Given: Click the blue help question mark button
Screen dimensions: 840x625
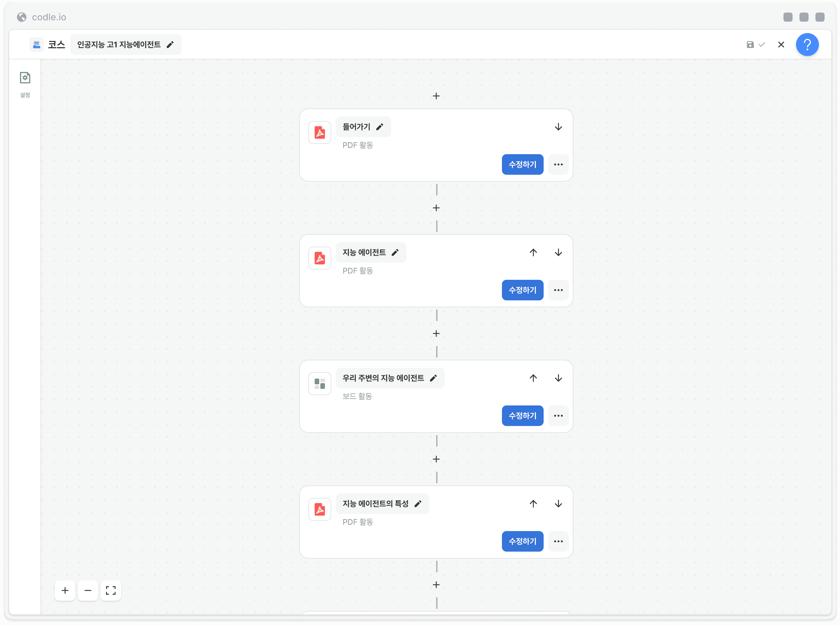Looking at the screenshot, I should pos(807,45).
